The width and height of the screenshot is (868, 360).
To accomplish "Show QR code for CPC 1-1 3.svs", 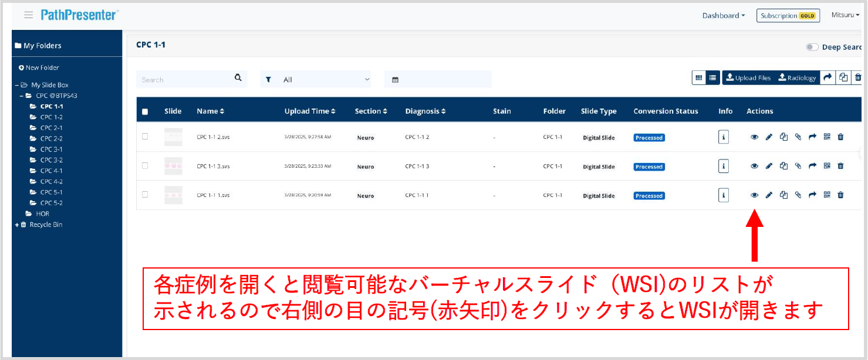I will point(827,166).
